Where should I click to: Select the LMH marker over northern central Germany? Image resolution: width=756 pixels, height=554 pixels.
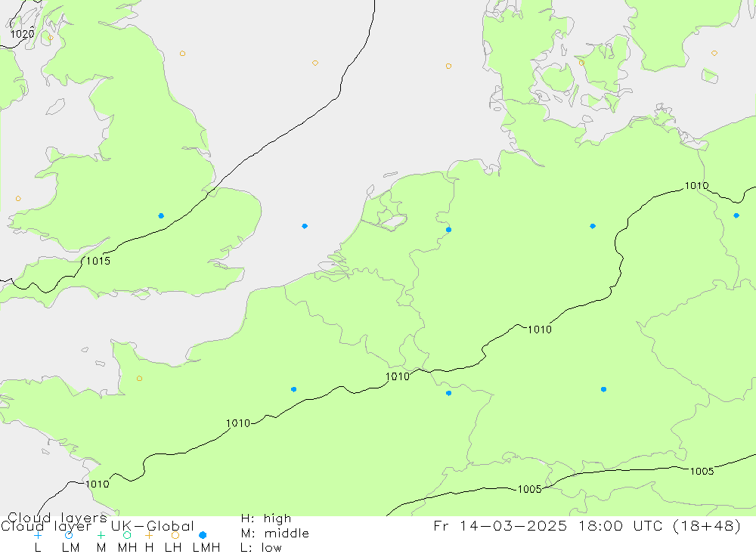pos(593,226)
